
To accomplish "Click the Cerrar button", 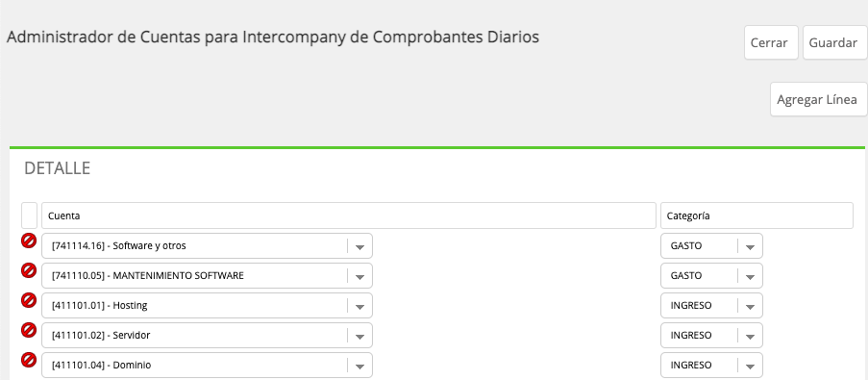I will click(x=771, y=42).
